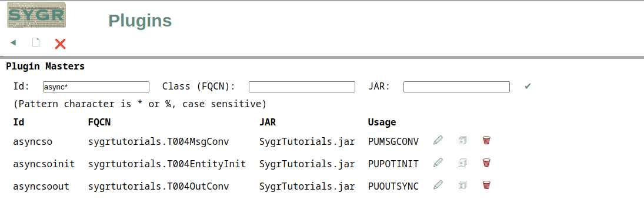Copy the asyncso plugin entry
644x222 pixels.
coord(463,141)
